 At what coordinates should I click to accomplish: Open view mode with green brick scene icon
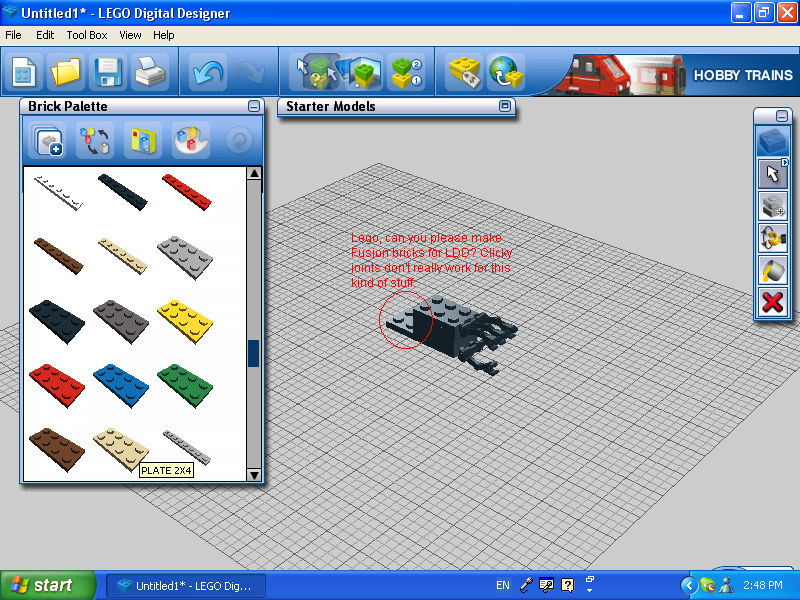click(x=362, y=72)
